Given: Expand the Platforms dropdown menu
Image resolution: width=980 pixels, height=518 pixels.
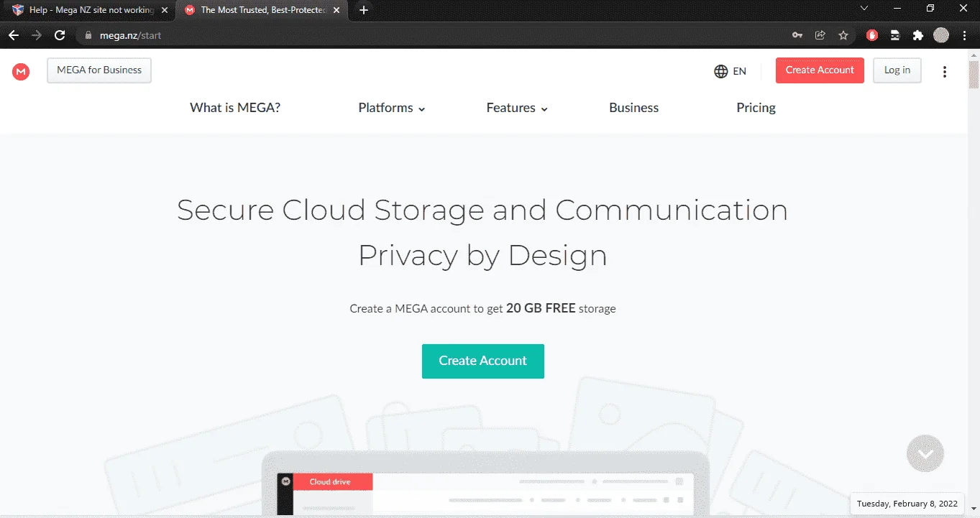Looking at the screenshot, I should 392,108.
